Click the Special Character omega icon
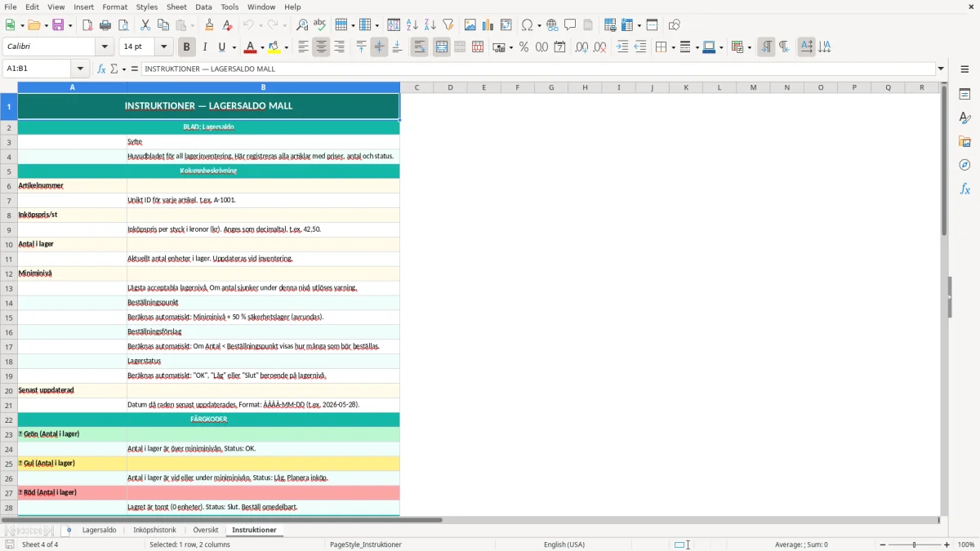Viewport: 980px width, 551px height. pos(527,25)
